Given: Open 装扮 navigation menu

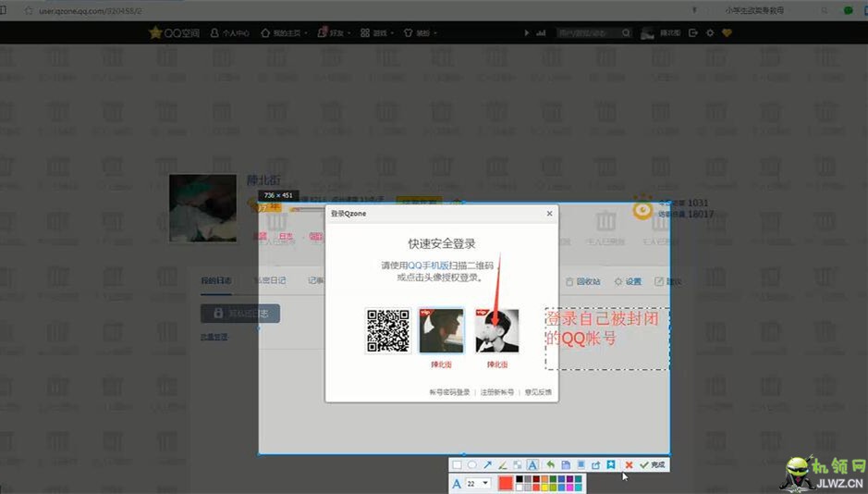Looking at the screenshot, I should [x=421, y=33].
